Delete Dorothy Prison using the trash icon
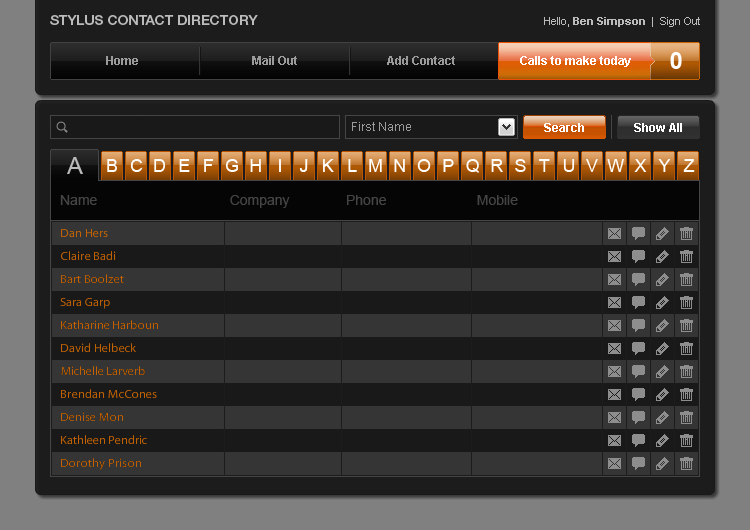 pos(686,463)
